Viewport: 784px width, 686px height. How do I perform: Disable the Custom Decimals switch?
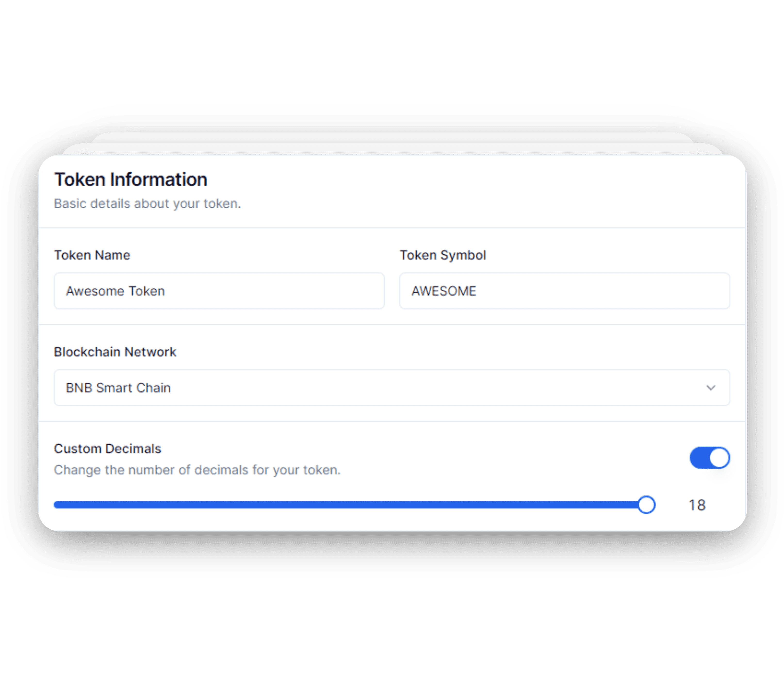click(x=709, y=458)
